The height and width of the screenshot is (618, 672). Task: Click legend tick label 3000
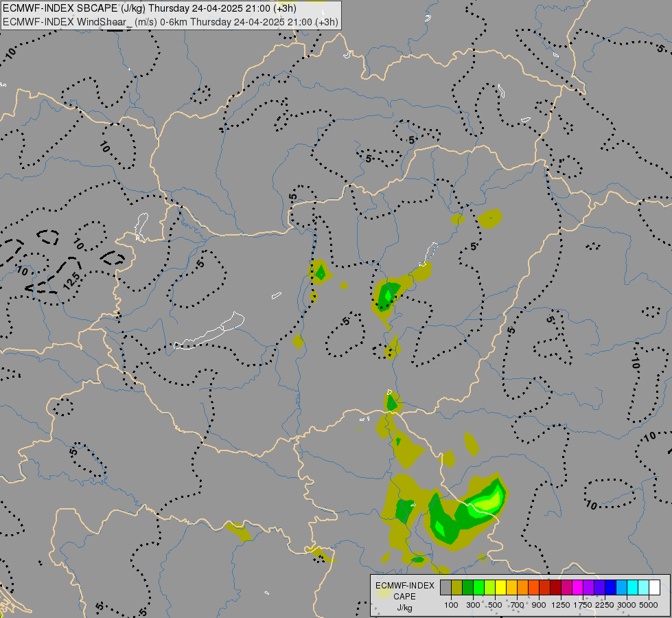coord(627,605)
